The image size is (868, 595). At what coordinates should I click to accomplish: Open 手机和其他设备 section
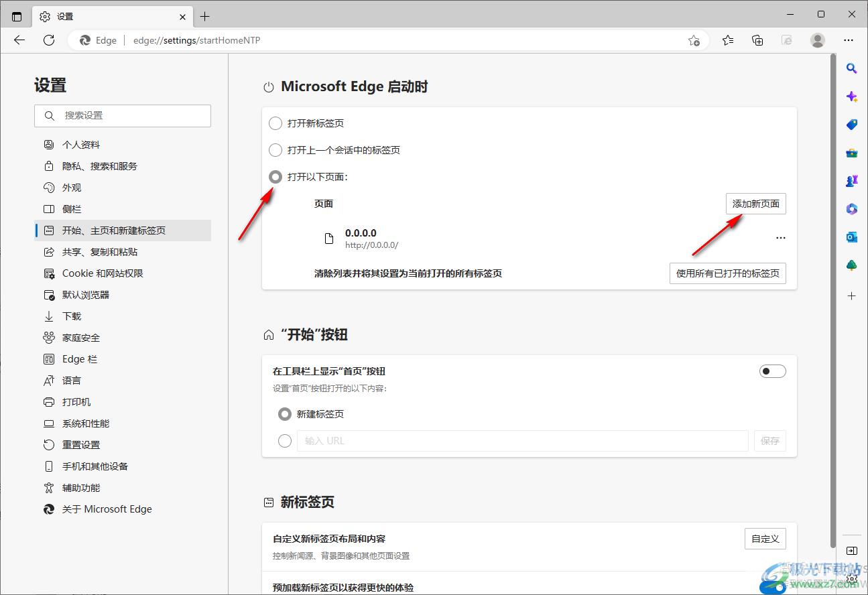pos(123,466)
